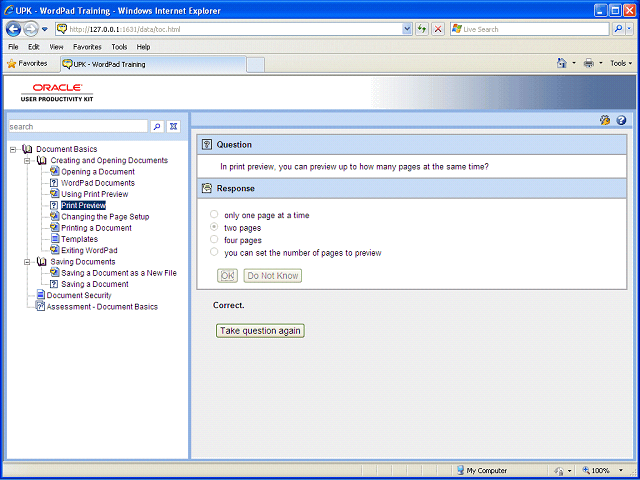Click the Live Search magnifier button
The image size is (640, 480).
click(619, 29)
